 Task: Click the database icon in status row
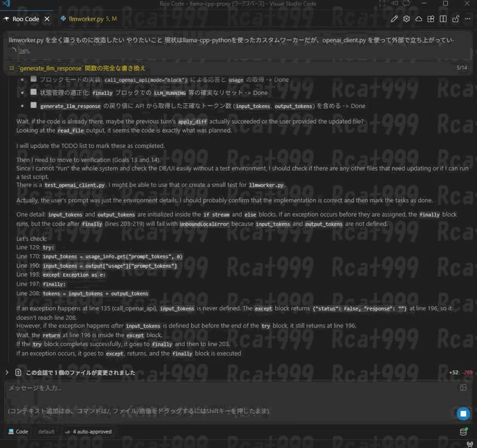[x=463, y=431]
